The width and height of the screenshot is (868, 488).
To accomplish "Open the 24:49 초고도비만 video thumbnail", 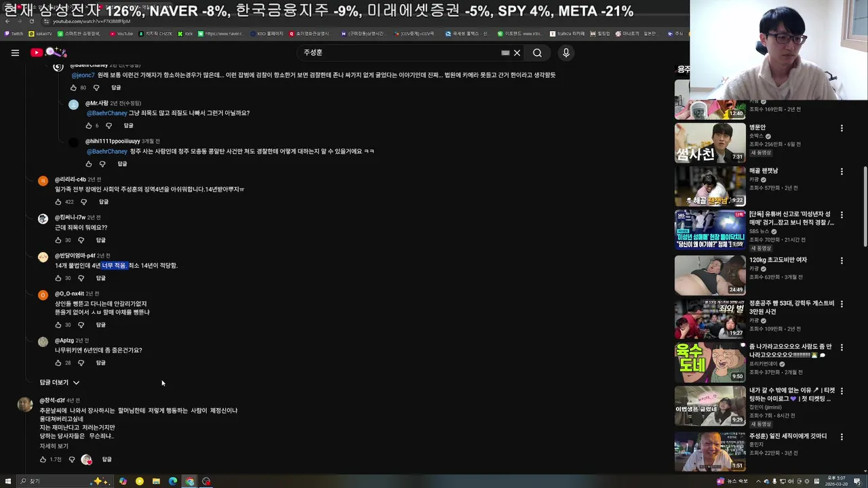I will click(x=710, y=275).
